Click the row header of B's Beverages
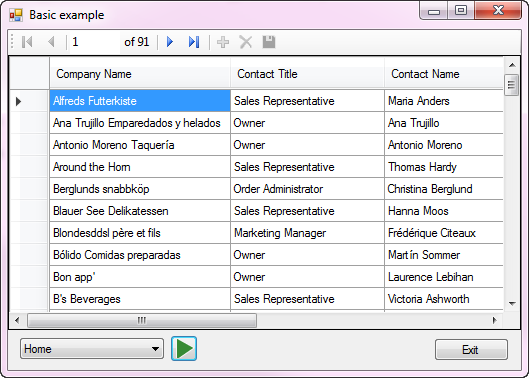 [x=29, y=299]
